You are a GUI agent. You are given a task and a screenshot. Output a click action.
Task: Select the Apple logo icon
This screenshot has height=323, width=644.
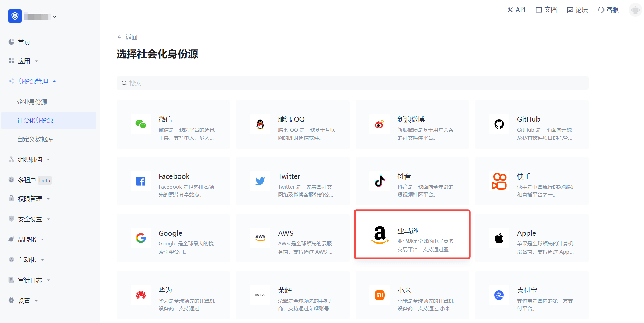click(499, 238)
